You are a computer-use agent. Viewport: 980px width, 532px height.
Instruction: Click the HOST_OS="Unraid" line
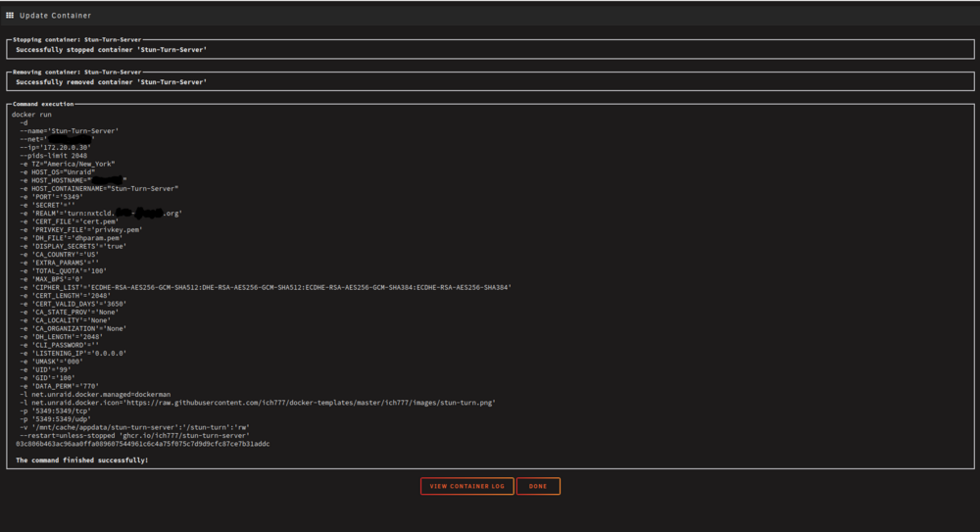point(58,171)
